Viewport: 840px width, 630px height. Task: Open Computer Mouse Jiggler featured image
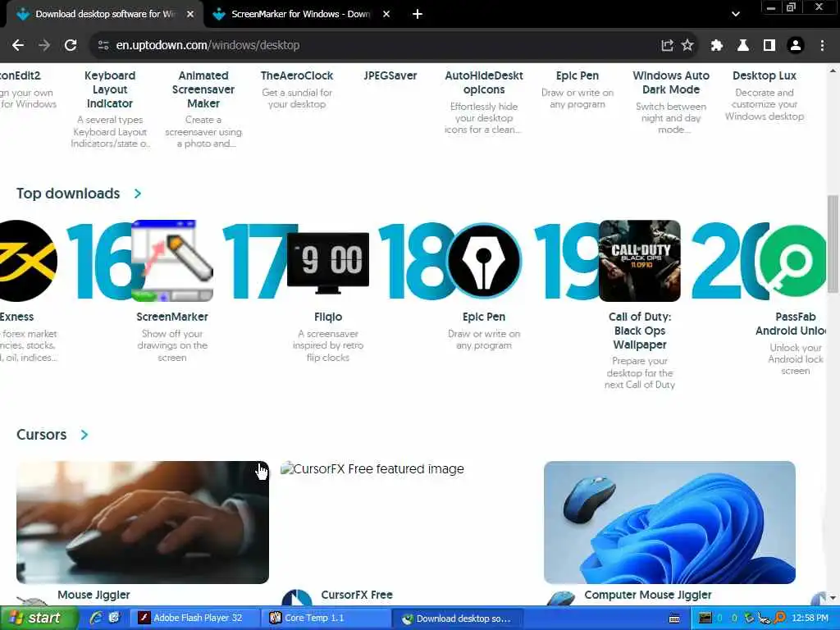669,523
